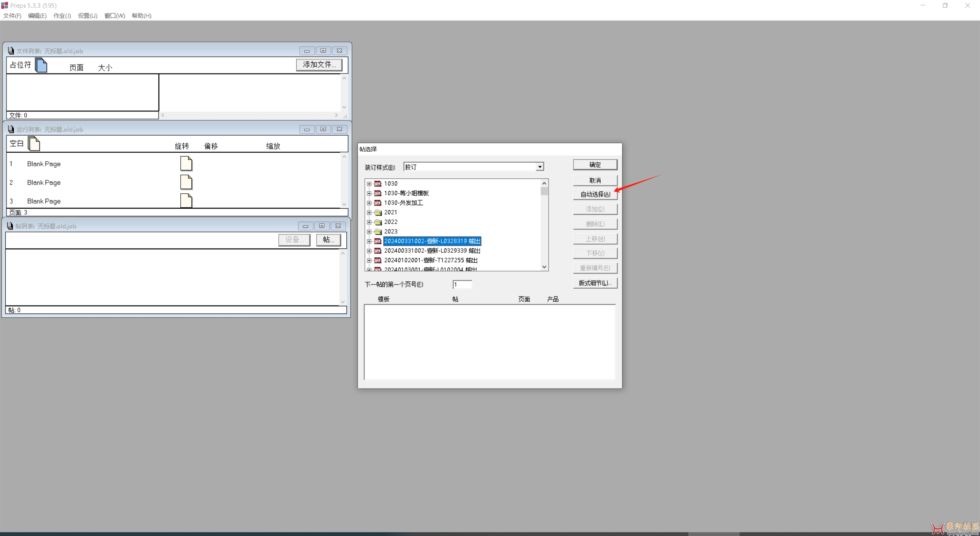
Task: Minimize the 运行列表 window
Action: click(x=307, y=129)
